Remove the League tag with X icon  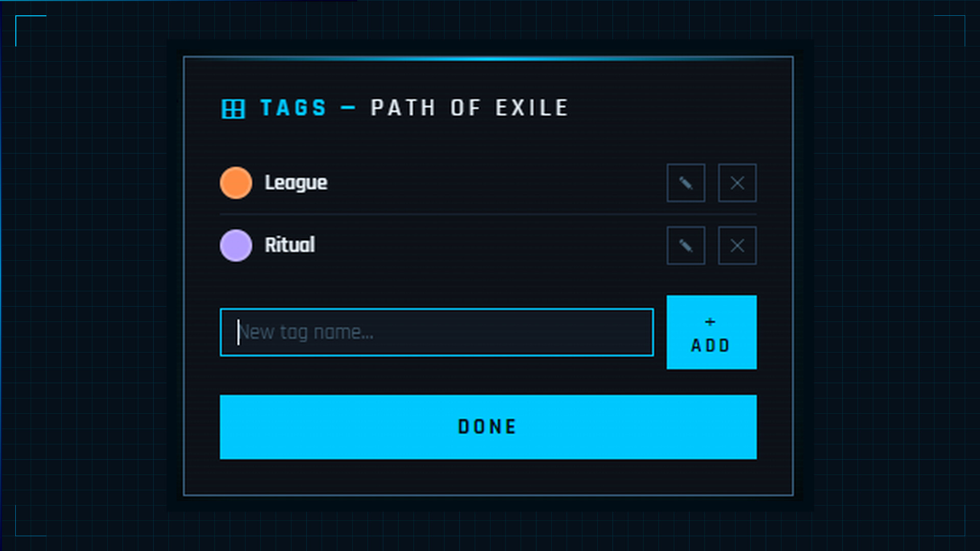pyautogui.click(x=737, y=183)
